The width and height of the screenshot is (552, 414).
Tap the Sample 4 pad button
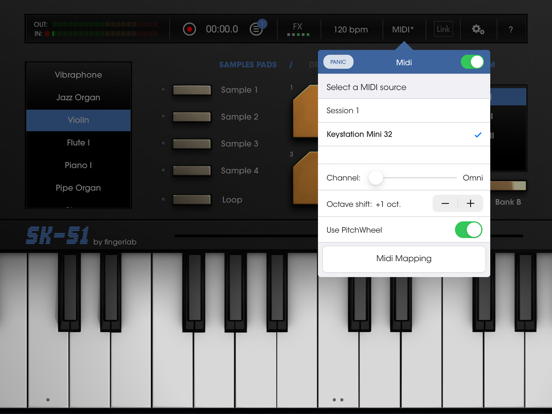coord(192,170)
